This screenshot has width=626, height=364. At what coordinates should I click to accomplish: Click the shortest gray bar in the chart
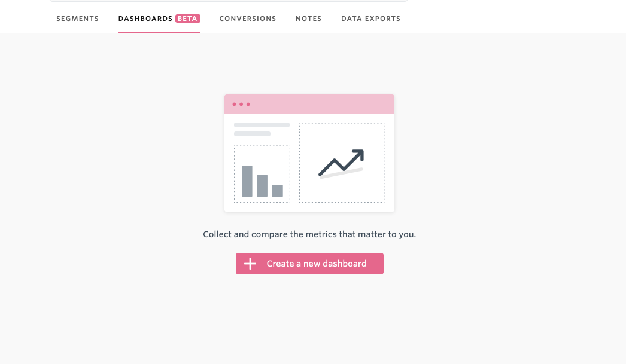(278, 191)
